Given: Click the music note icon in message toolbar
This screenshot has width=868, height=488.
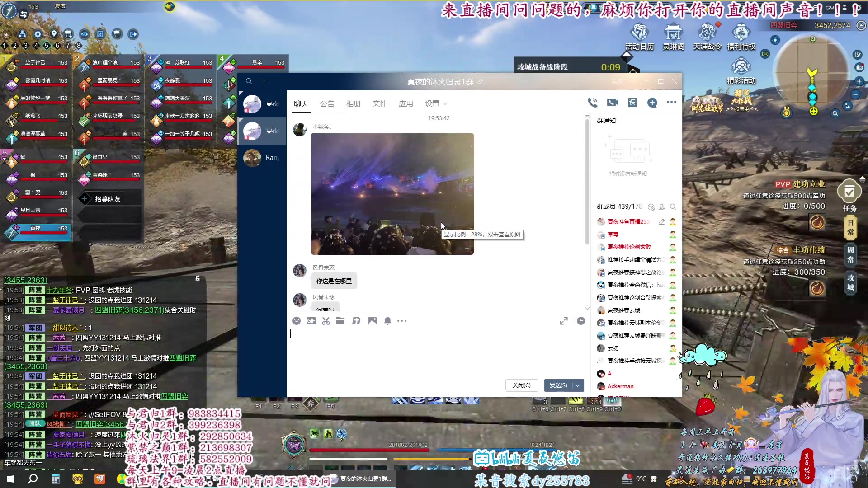Looking at the screenshot, I should [356, 321].
